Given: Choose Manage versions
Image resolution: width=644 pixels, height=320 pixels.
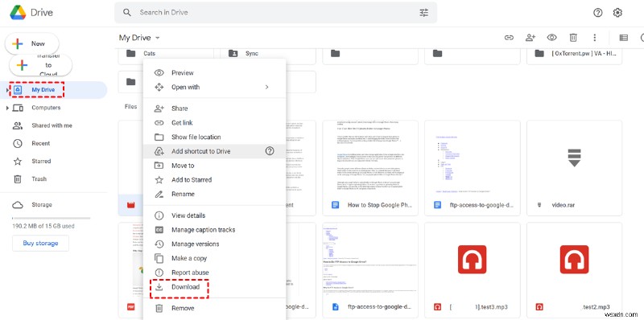Looking at the screenshot, I should pyautogui.click(x=214, y=244).
